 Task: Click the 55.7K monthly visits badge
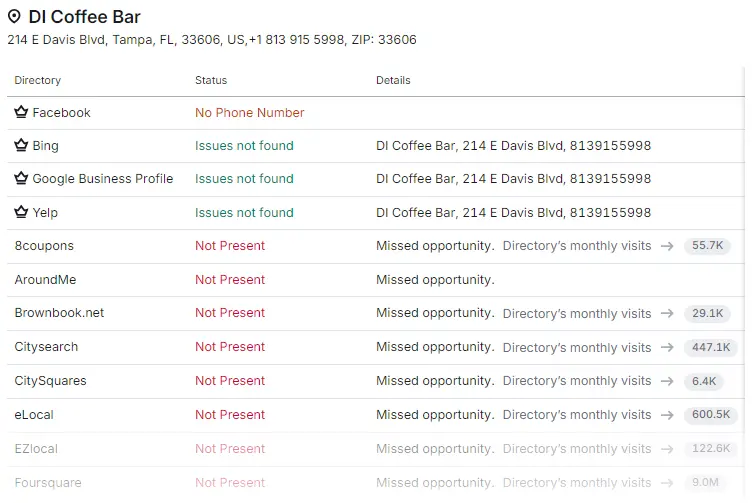tap(707, 245)
